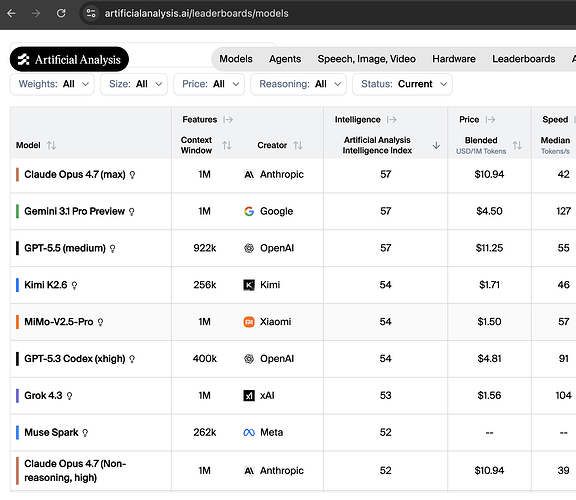Open the Agents nav tab
This screenshot has height=500, width=576.
[x=285, y=59]
